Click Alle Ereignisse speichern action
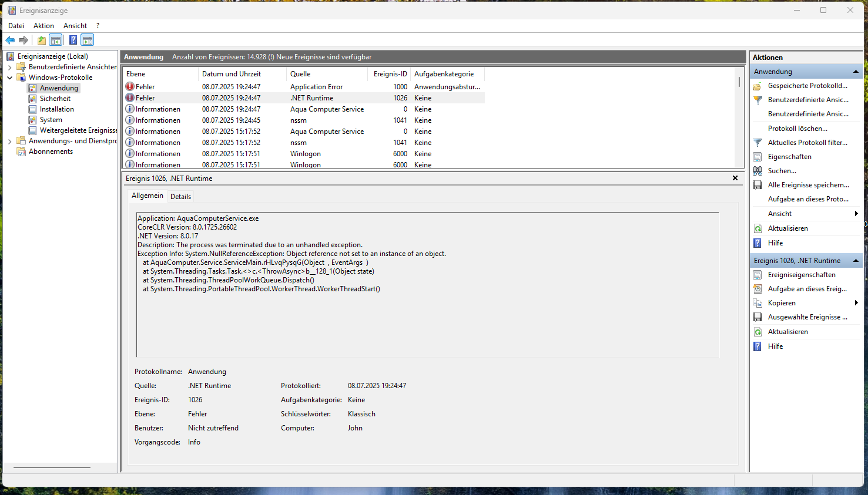868x495 pixels. click(x=808, y=185)
